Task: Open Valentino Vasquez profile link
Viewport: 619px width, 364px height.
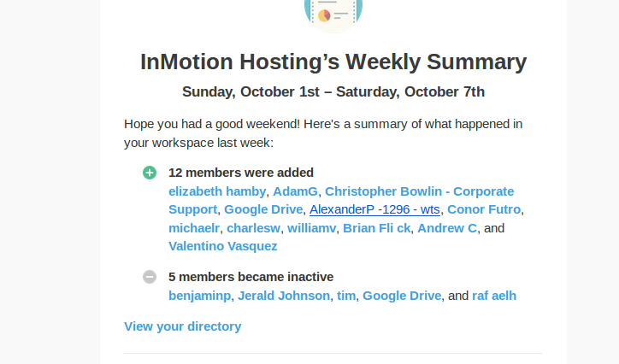Action: point(222,246)
